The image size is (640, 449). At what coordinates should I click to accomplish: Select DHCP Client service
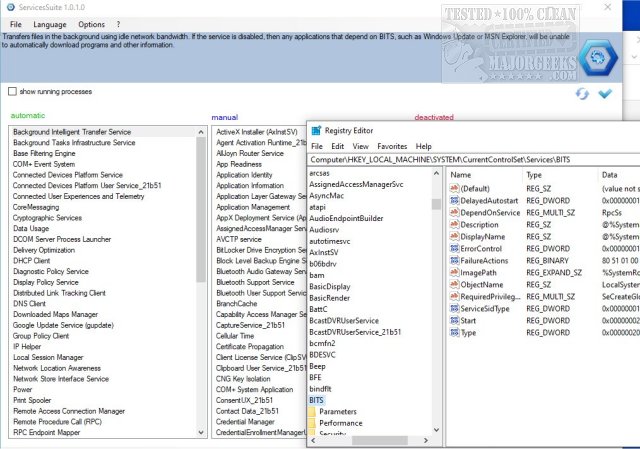click(x=31, y=261)
